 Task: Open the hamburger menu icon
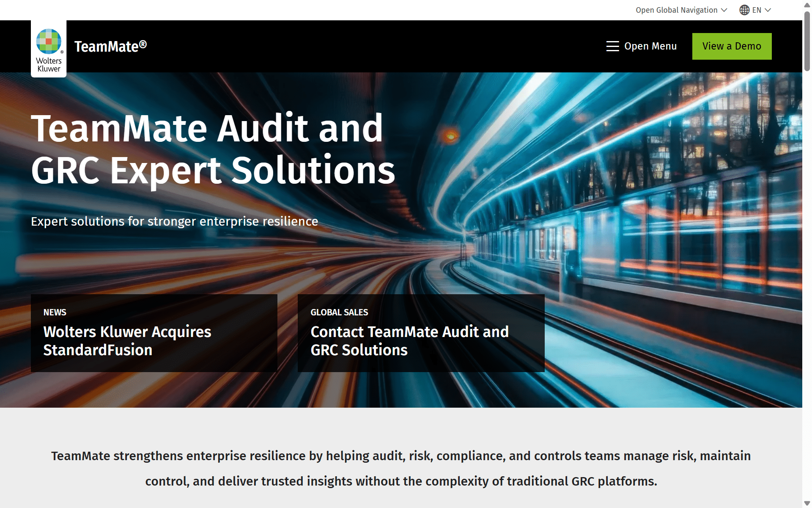tap(612, 46)
